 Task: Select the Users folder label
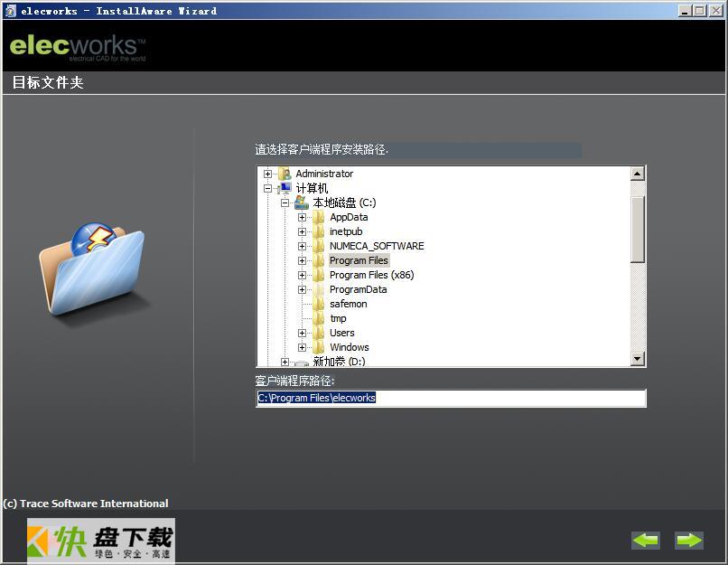[x=341, y=333]
